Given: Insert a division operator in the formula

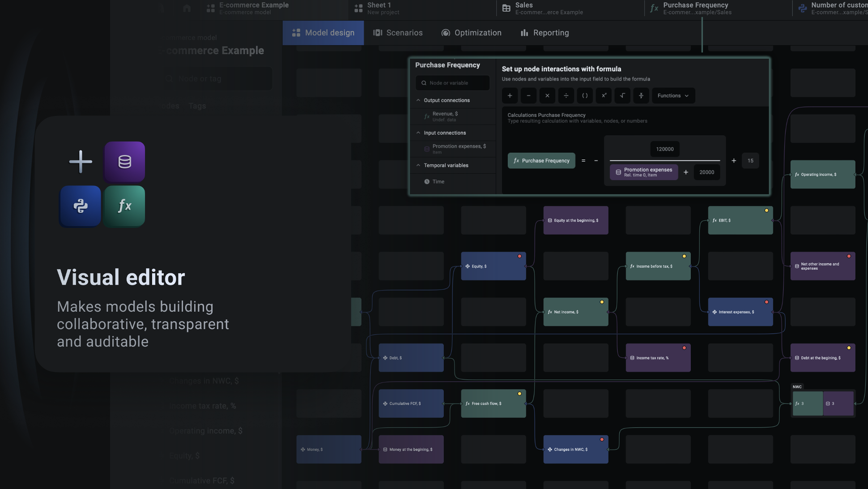Looking at the screenshot, I should (x=566, y=96).
